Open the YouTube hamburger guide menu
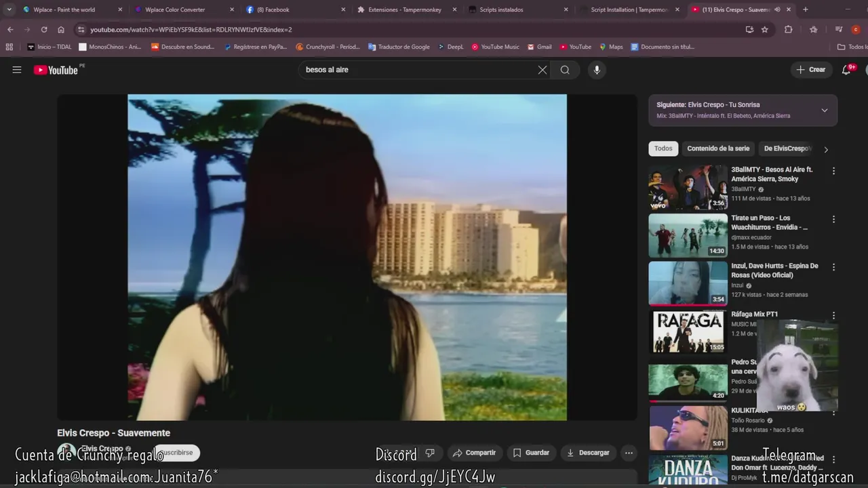The height and width of the screenshot is (488, 868). tap(17, 70)
